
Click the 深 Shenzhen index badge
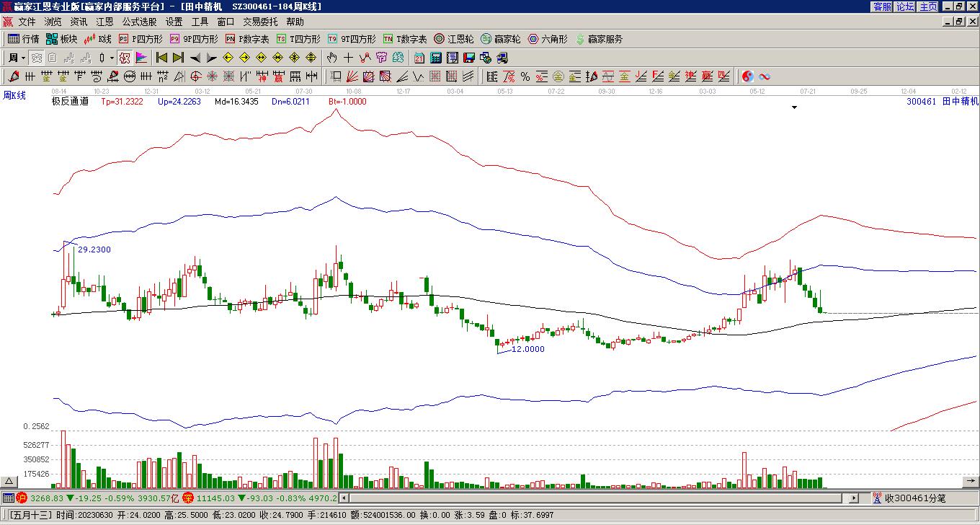187,498
